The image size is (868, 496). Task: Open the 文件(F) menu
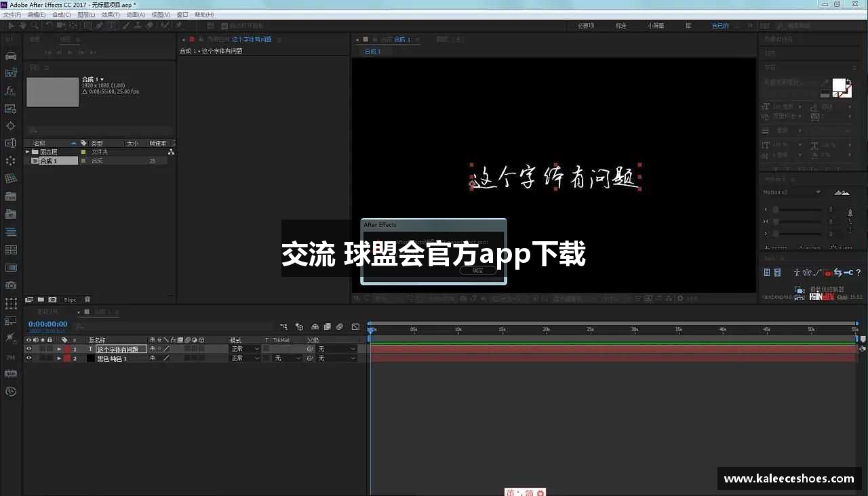(11, 14)
